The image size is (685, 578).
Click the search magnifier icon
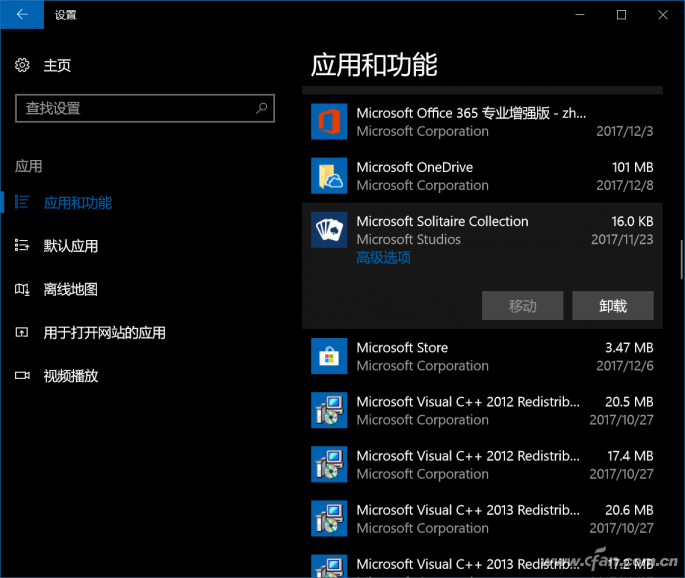pyautogui.click(x=261, y=108)
